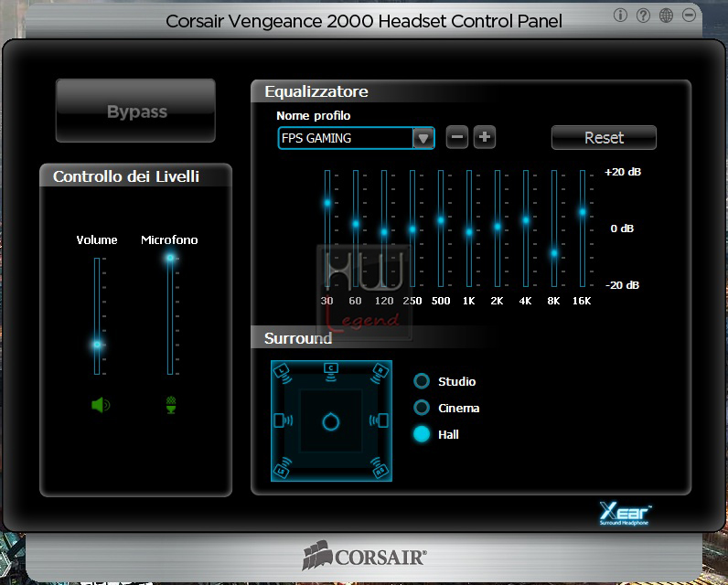Click the Microfono label text

pos(169,239)
